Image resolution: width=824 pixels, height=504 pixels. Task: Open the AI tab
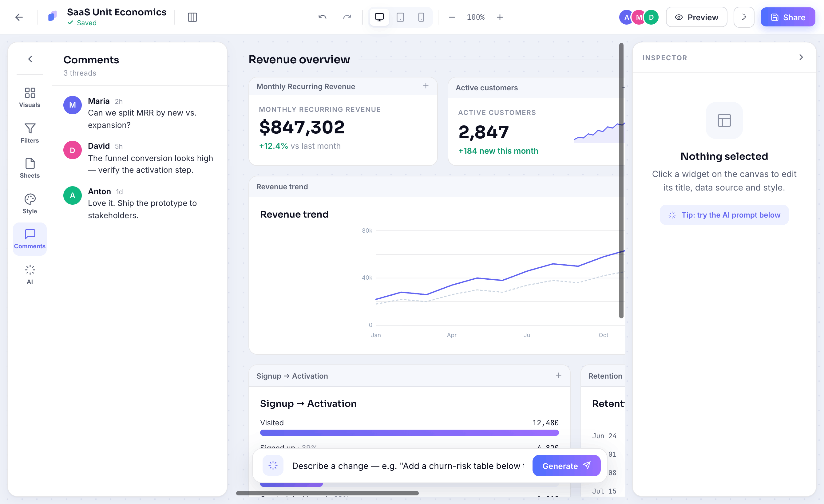pyautogui.click(x=30, y=274)
